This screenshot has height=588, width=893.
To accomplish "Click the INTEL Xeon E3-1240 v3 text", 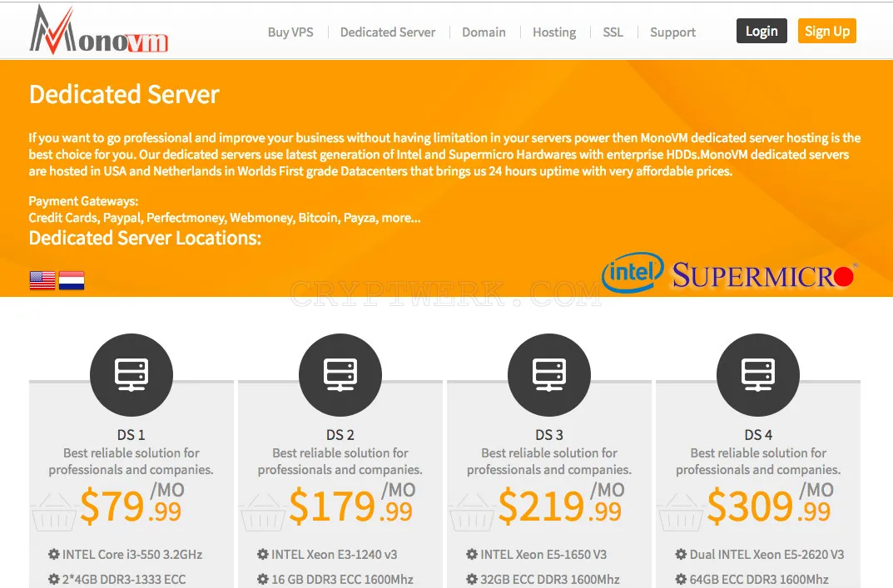I will click(335, 555).
